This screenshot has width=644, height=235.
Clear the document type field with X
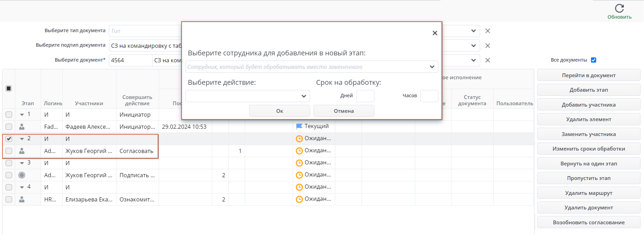(x=487, y=31)
